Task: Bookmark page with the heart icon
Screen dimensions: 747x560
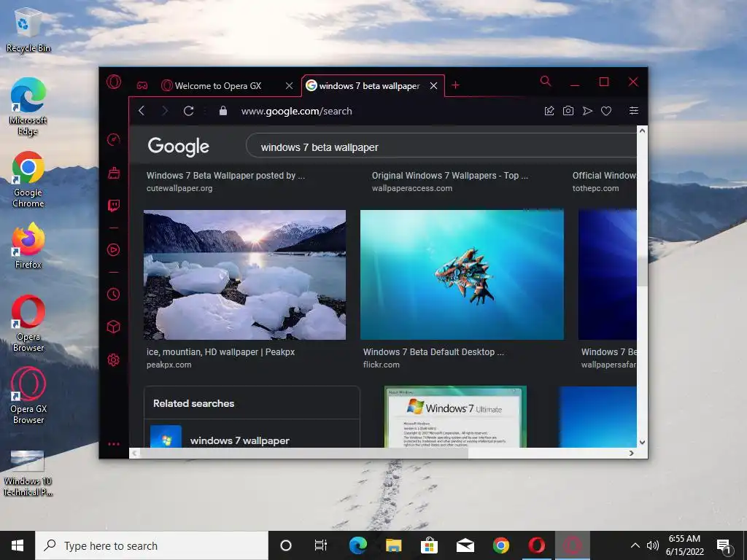Action: coord(606,111)
